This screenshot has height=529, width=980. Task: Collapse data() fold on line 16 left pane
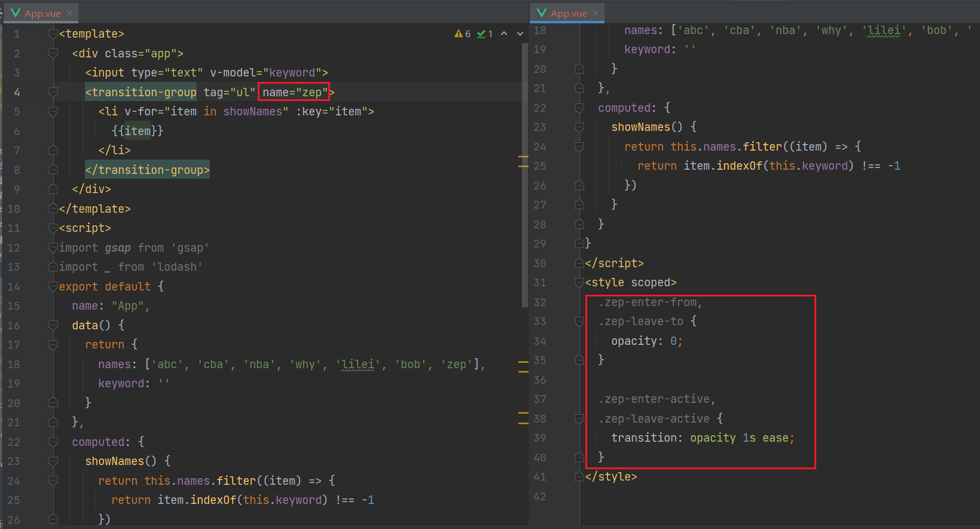(53, 325)
